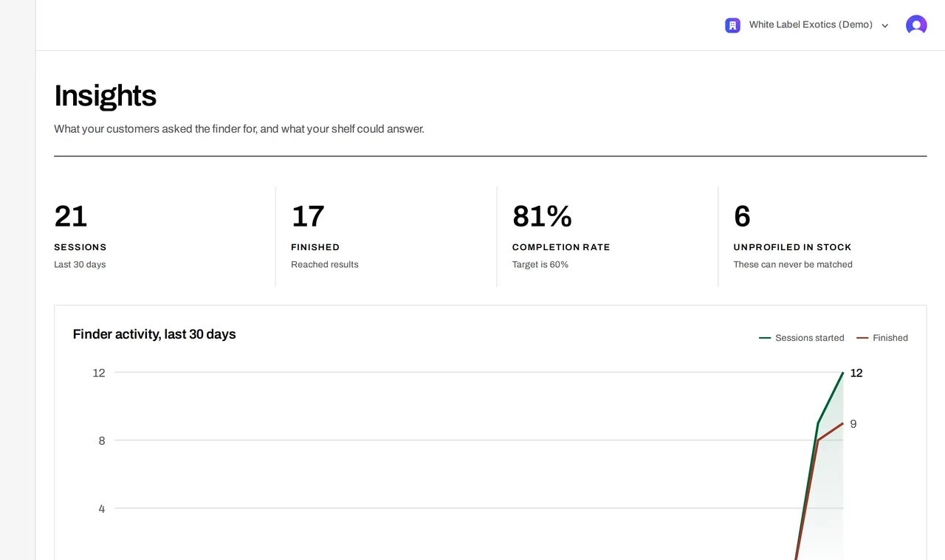This screenshot has width=945, height=560.
Task: Click the 'Target is 60%' caption
Action: (540, 265)
